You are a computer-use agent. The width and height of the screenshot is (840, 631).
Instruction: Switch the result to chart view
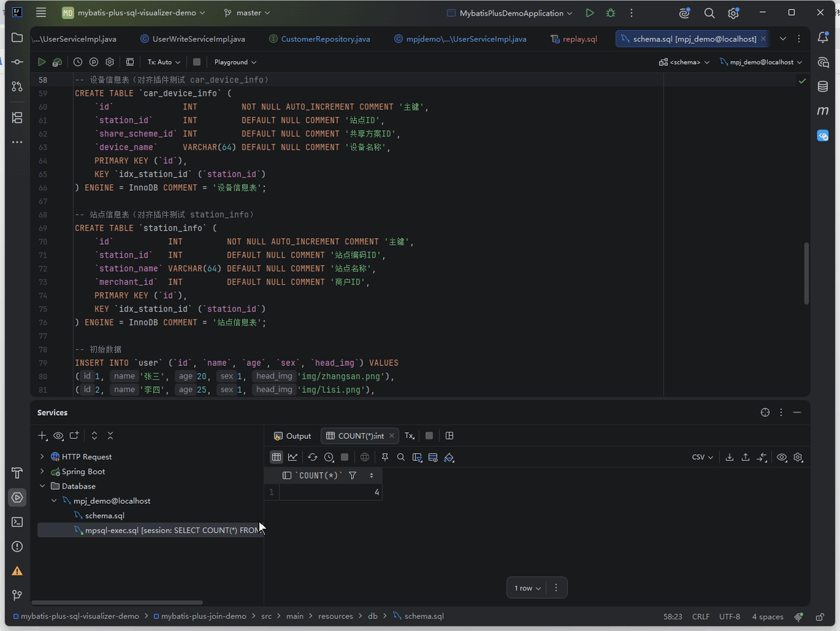pyautogui.click(x=293, y=457)
